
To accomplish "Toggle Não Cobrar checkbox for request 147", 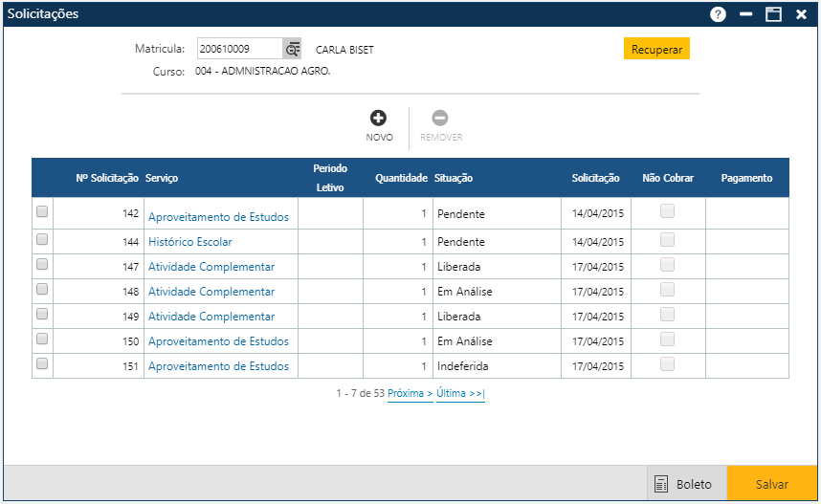I will (x=667, y=265).
